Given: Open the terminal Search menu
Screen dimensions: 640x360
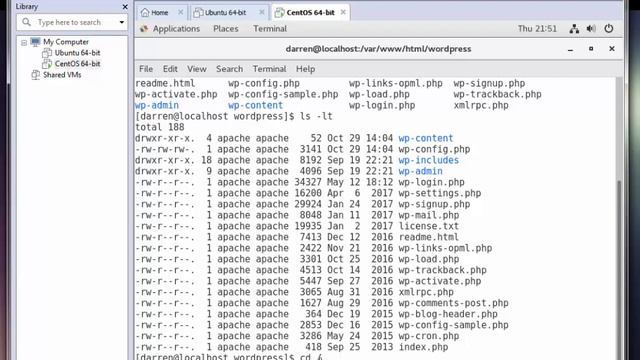Looking at the screenshot, I should (x=229, y=69).
